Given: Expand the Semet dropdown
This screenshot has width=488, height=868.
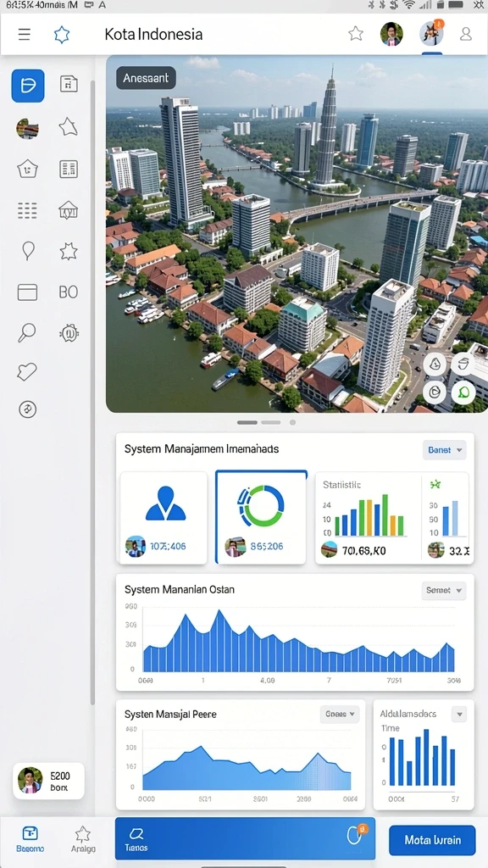Looking at the screenshot, I should click(x=444, y=591).
